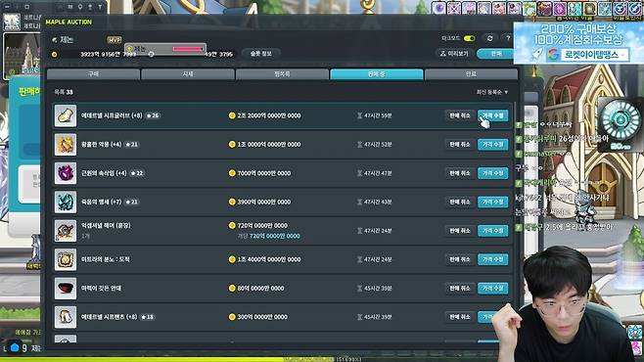Cancel sale of 마력이 깃든 안대
The width and height of the screenshot is (644, 362).
pos(460,288)
